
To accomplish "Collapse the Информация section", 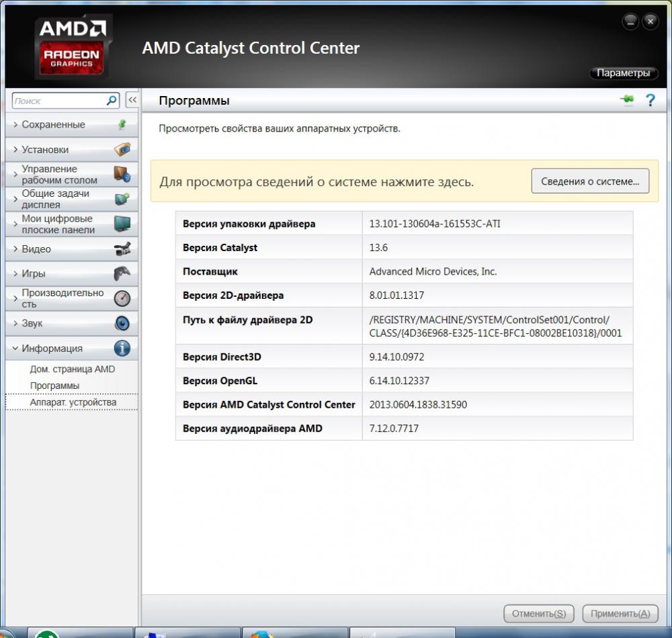I will (x=52, y=349).
